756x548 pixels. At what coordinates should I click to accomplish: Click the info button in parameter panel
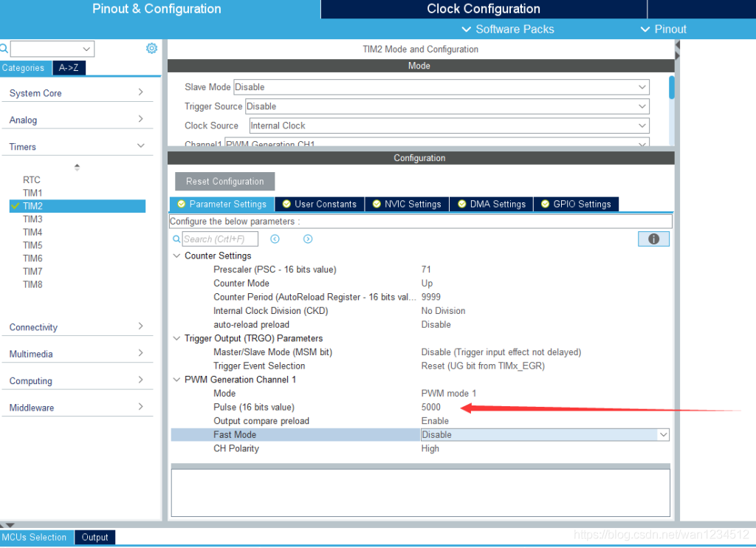click(x=653, y=239)
